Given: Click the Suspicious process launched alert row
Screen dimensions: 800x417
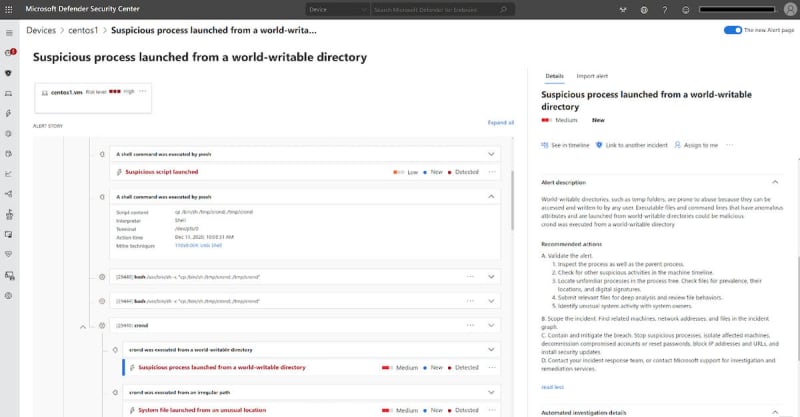Looking at the screenshot, I should click(311, 367).
